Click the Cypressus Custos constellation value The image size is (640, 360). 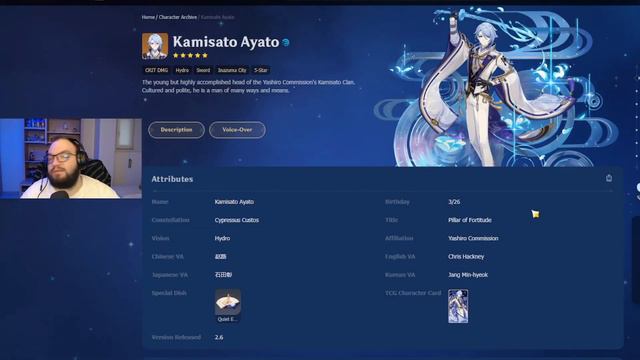pos(237,220)
